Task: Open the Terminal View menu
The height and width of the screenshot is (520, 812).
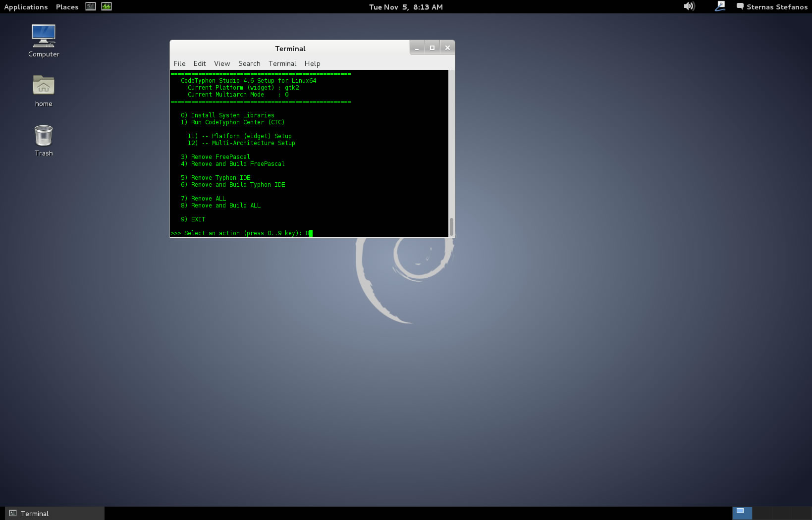Action: (222, 63)
